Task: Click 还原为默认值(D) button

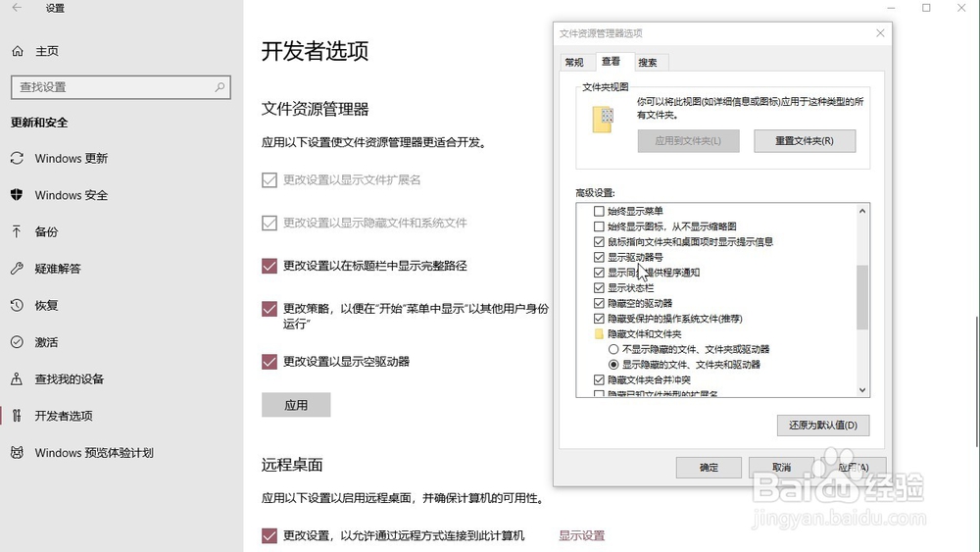Action: [823, 426]
